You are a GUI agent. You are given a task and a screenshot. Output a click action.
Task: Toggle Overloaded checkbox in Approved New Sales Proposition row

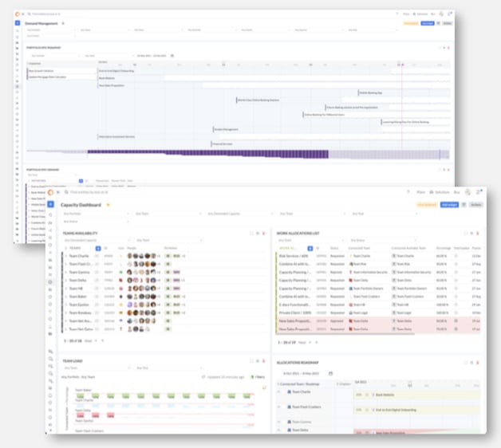456,321
